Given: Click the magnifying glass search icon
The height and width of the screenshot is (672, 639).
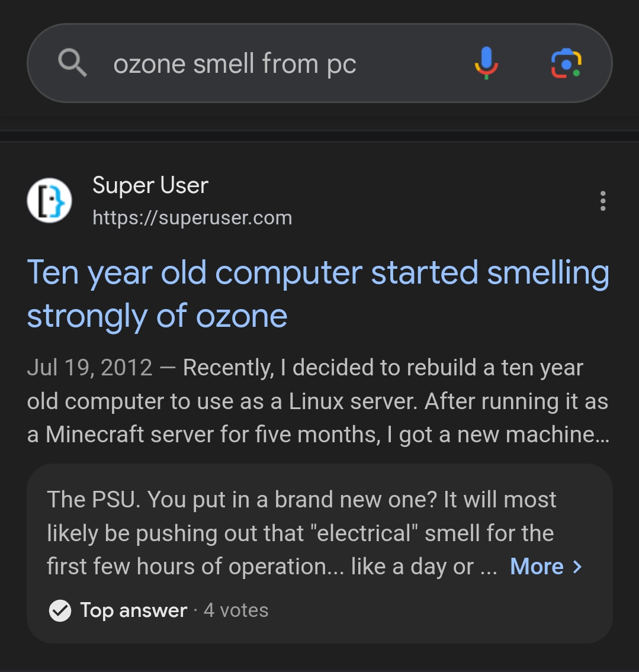Looking at the screenshot, I should [72, 63].
